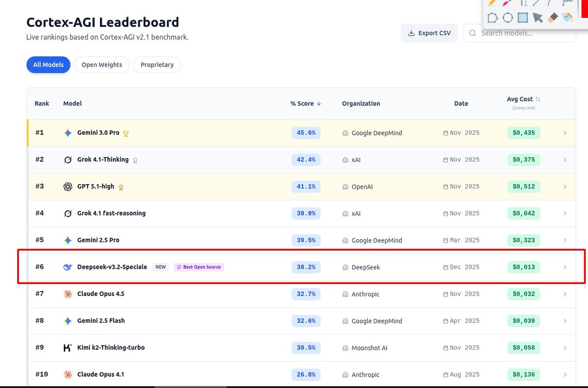Select the rectangle shape tool
The height and width of the screenshot is (388, 588).
(523, 18)
